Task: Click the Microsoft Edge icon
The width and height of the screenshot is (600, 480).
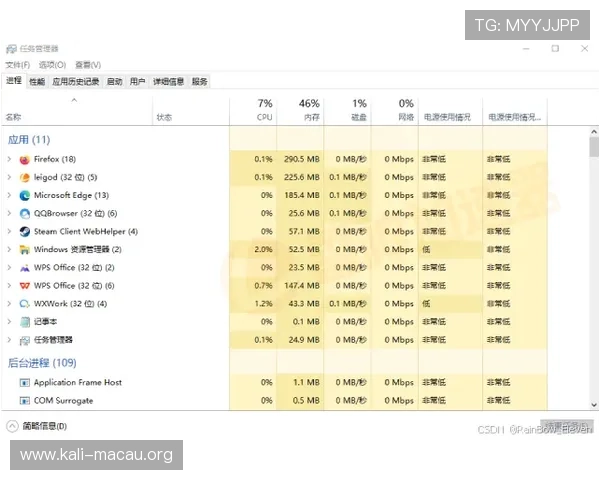Action: [x=24, y=196]
